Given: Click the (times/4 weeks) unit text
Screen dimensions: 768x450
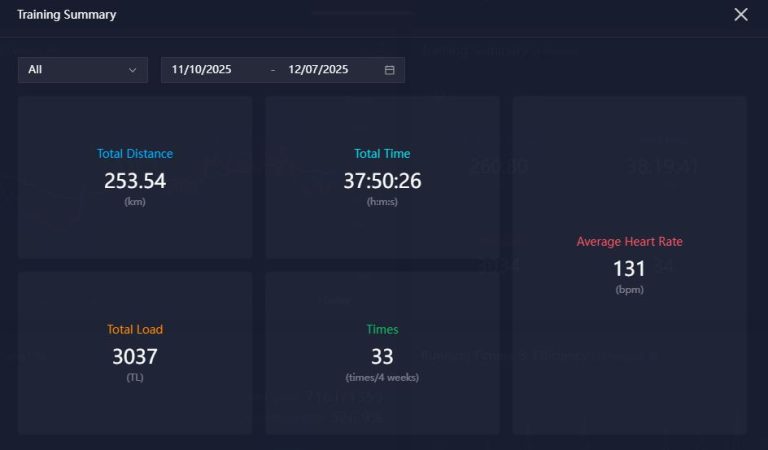Looking at the screenshot, I should click(x=382, y=377).
